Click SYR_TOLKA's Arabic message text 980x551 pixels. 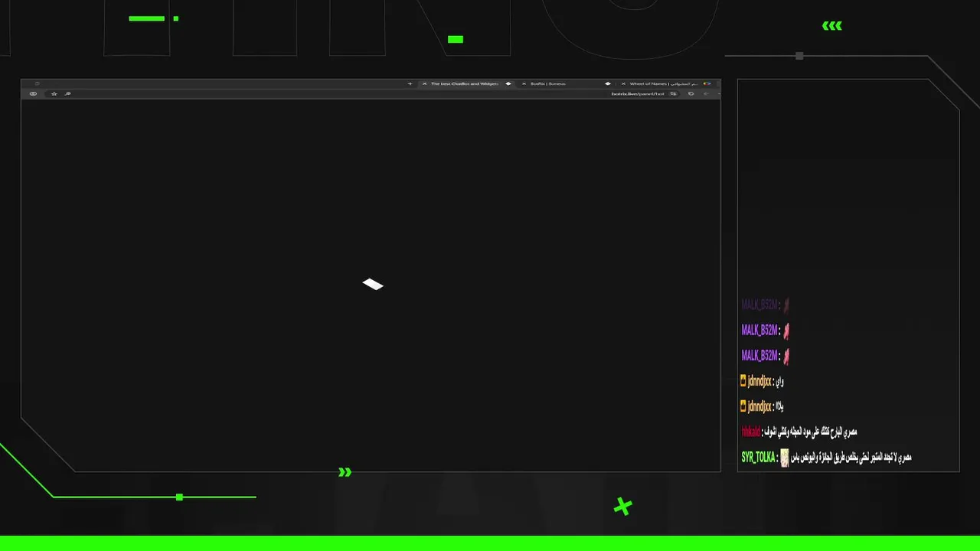pos(851,458)
